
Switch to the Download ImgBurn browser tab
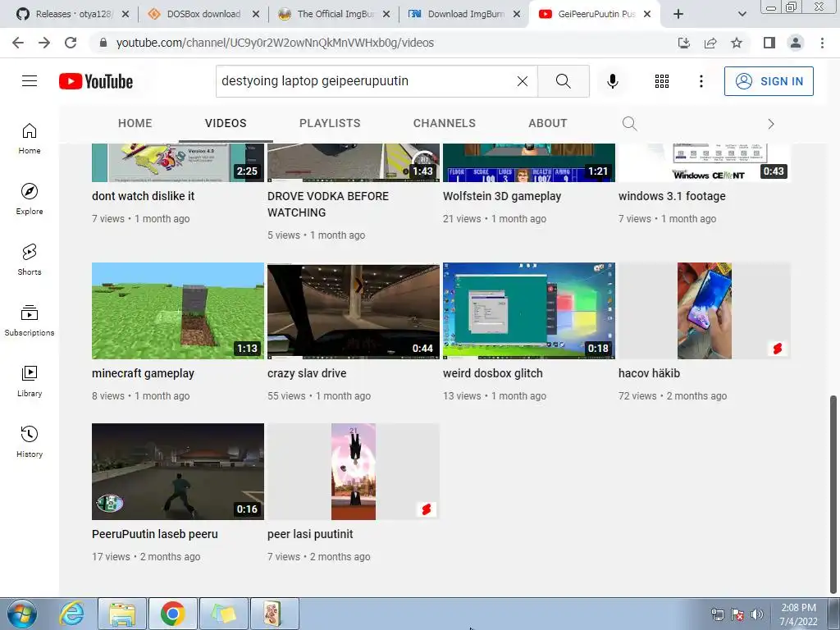(x=465, y=14)
